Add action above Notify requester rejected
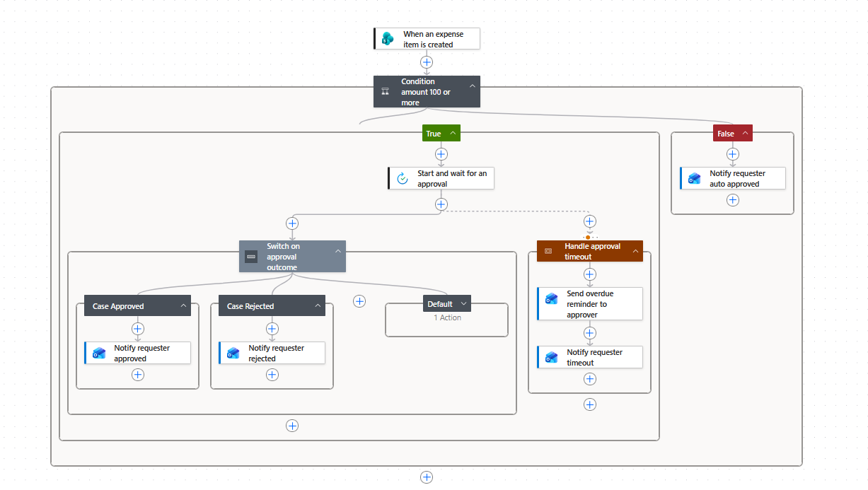The height and width of the screenshot is (490, 868). click(x=272, y=328)
